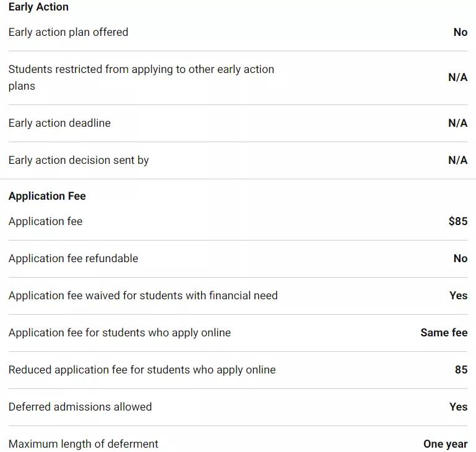476x452 pixels.
Task: Click the 'Same fee' value
Action: coord(444,333)
